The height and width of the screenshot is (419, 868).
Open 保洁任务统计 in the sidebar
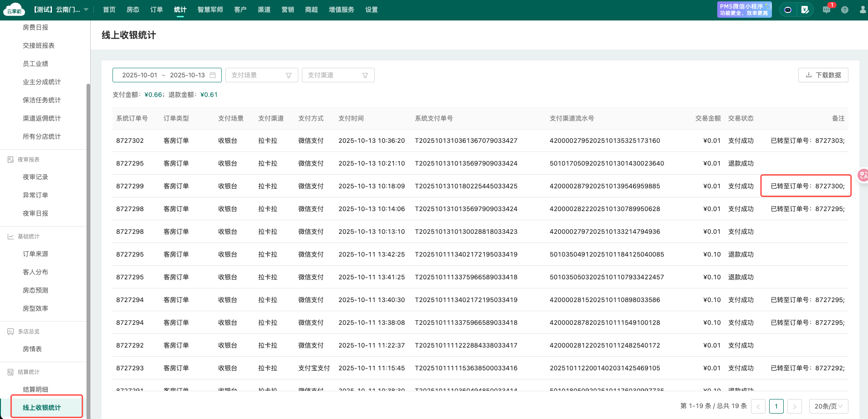42,100
